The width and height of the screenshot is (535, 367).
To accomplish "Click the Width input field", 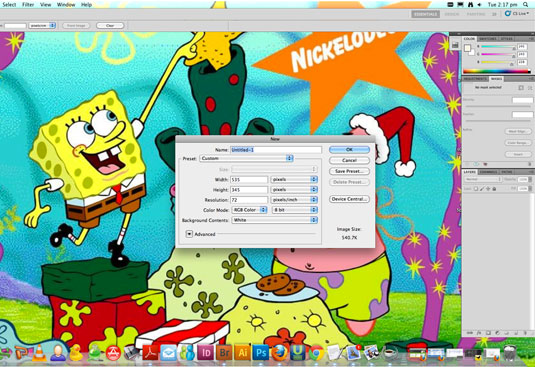I will 249,179.
